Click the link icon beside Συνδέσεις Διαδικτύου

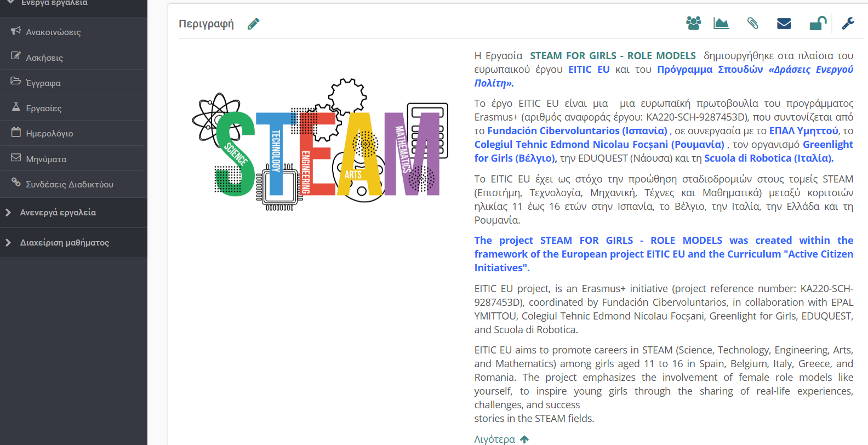coord(16,182)
